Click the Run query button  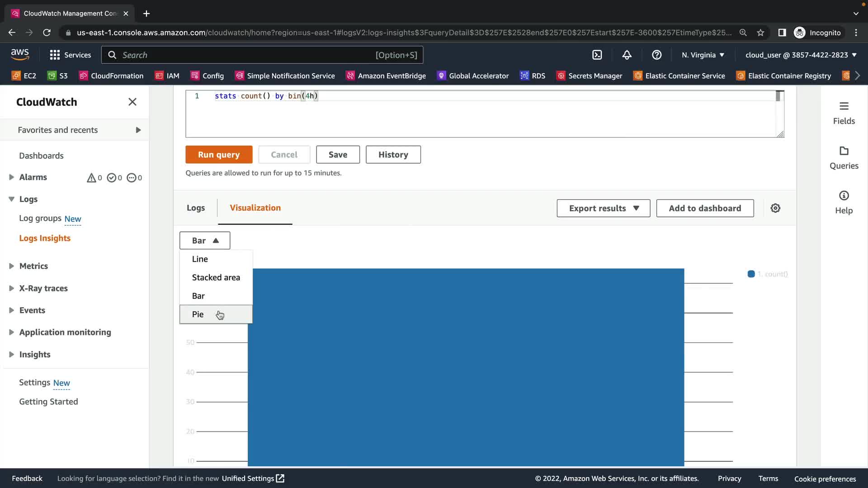click(219, 155)
